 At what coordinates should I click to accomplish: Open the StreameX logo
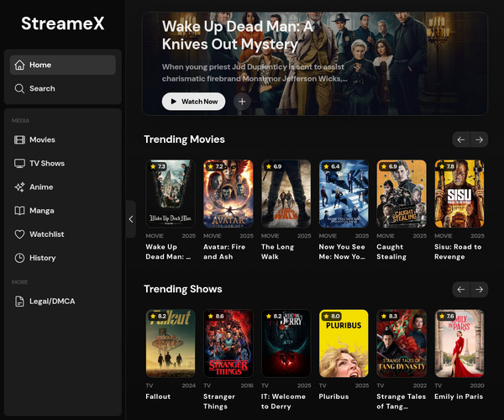63,24
